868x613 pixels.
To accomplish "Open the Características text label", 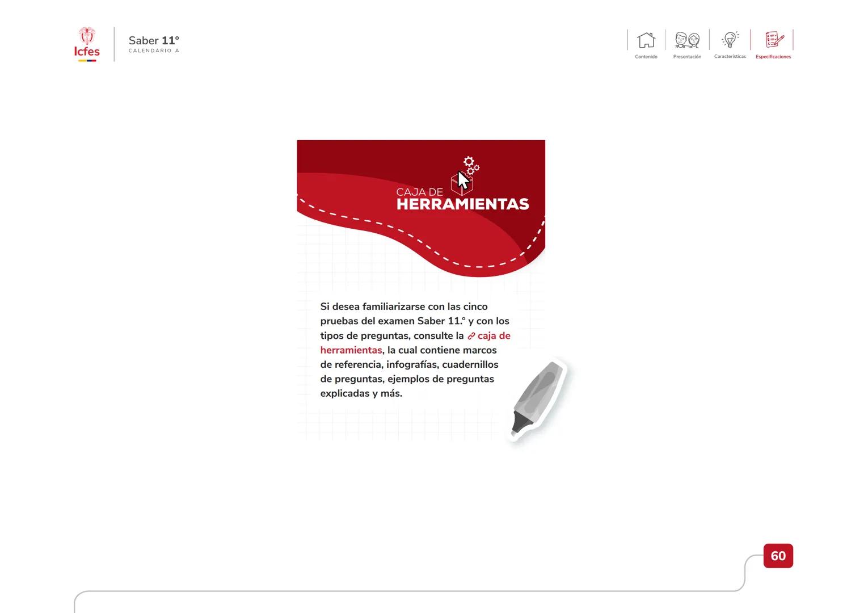I will pos(730,57).
